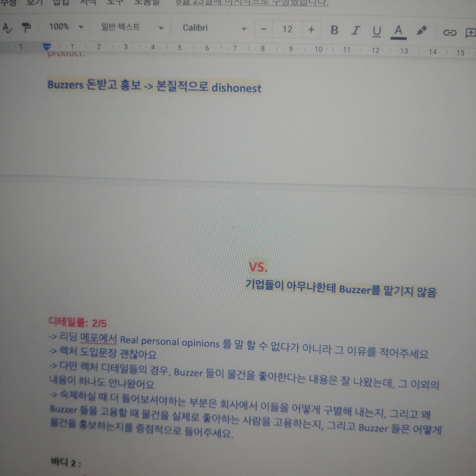476x476 pixels.
Task: Click the add comment icon
Action: pyautogui.click(x=470, y=33)
